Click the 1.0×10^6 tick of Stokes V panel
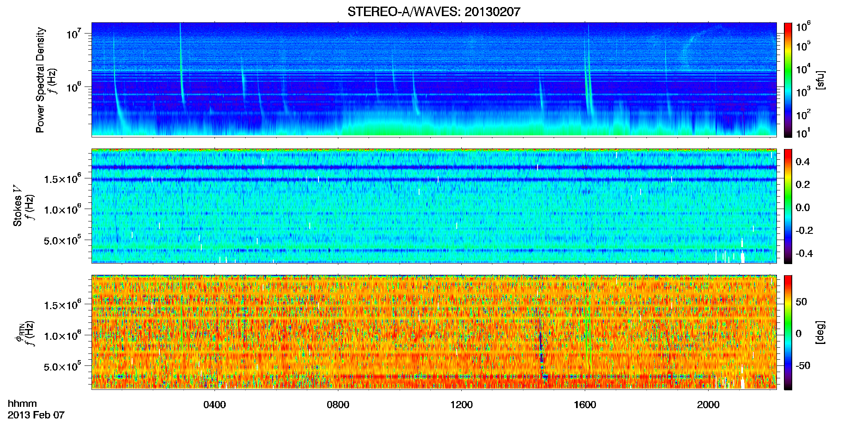868x447 pixels. [x=62, y=209]
